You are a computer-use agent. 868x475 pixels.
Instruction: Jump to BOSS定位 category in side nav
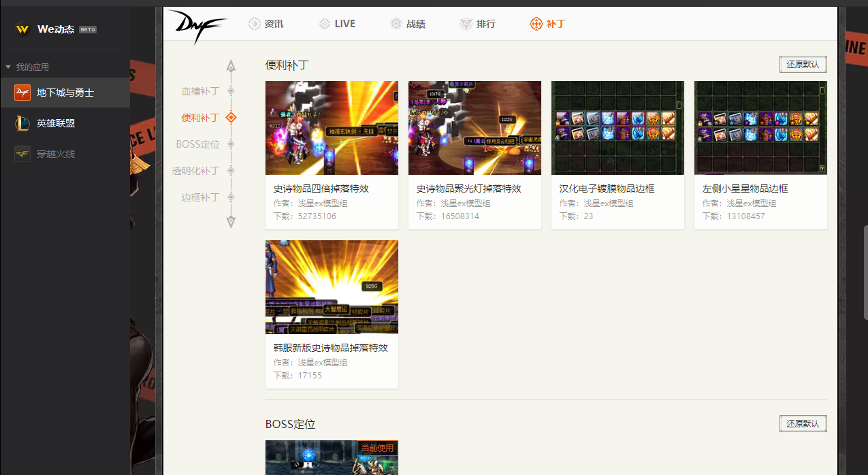coord(197,144)
